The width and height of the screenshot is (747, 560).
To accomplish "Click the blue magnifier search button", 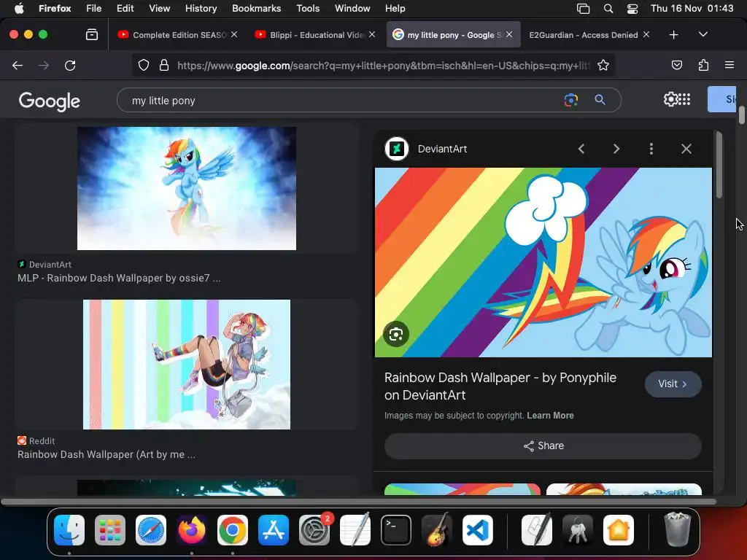I will tap(600, 100).
